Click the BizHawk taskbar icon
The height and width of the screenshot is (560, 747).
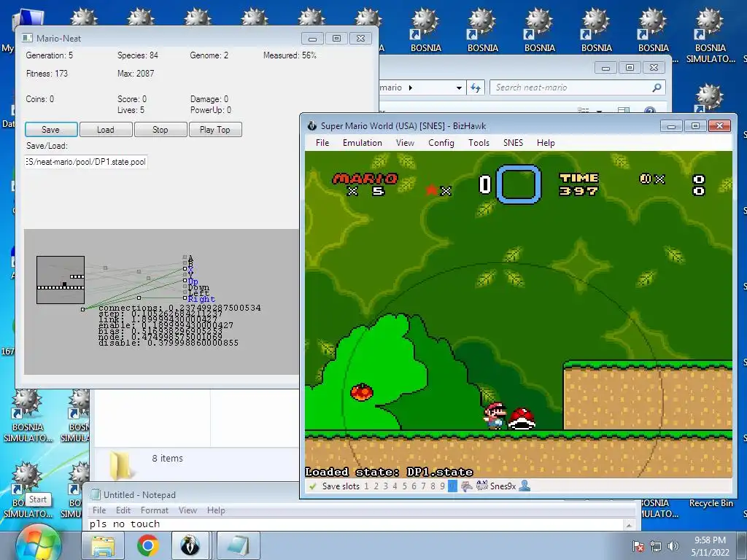(x=190, y=545)
